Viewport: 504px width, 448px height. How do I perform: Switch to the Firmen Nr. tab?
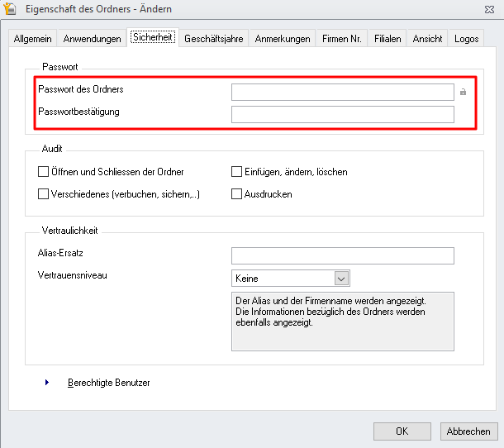coord(342,39)
